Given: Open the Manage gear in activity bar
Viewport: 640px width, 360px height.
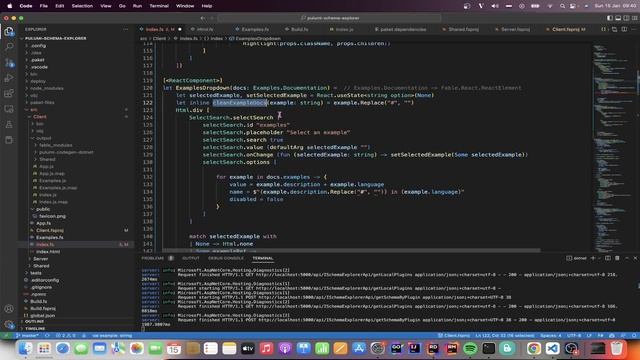Looking at the screenshot, I should tap(9, 324).
